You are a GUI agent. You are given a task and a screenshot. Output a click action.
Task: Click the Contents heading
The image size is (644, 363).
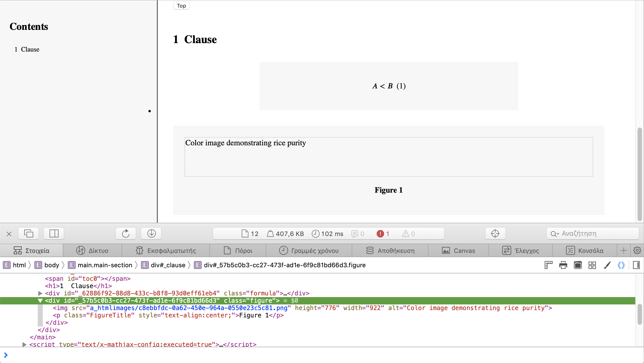[x=29, y=26]
